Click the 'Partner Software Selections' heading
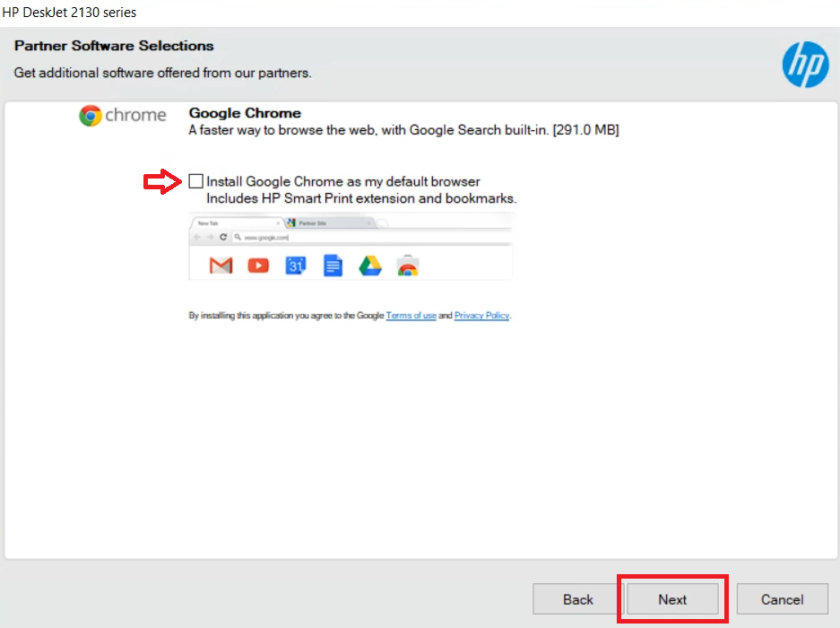The height and width of the screenshot is (628, 840). tap(114, 46)
